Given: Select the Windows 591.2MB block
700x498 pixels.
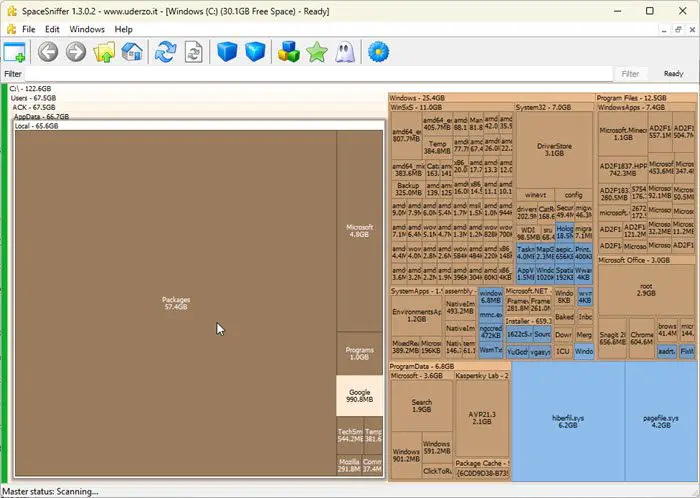Looking at the screenshot, I should (436, 448).
